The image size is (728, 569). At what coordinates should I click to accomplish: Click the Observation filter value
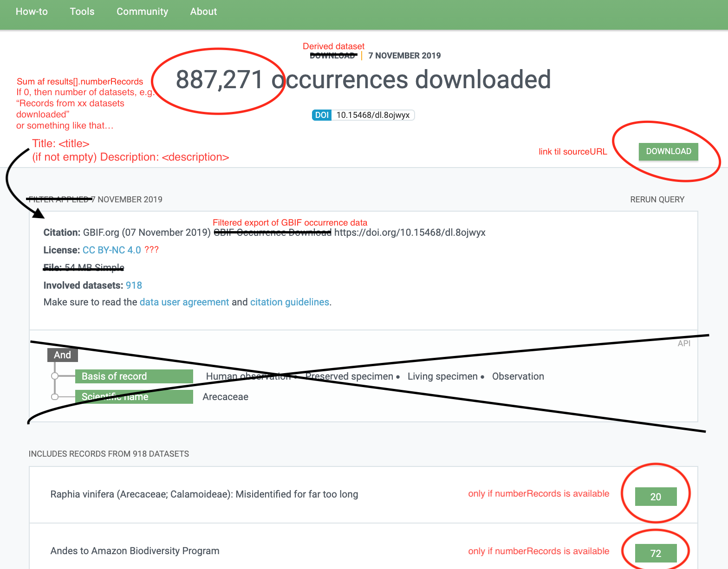[518, 376]
